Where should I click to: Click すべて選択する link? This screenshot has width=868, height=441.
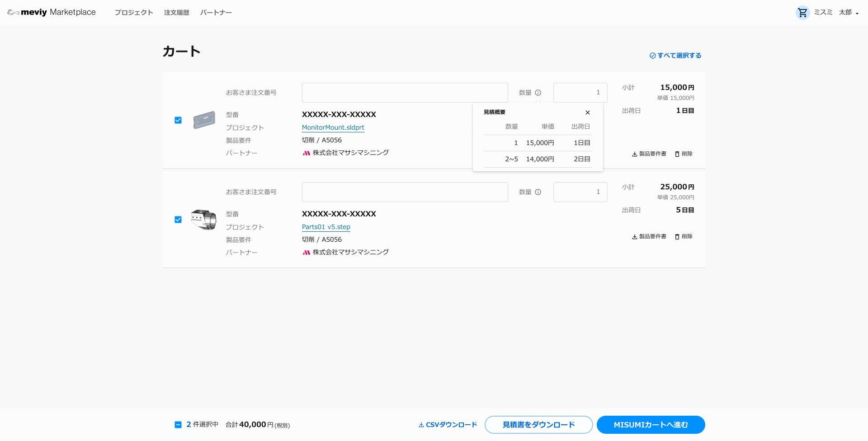pos(675,56)
